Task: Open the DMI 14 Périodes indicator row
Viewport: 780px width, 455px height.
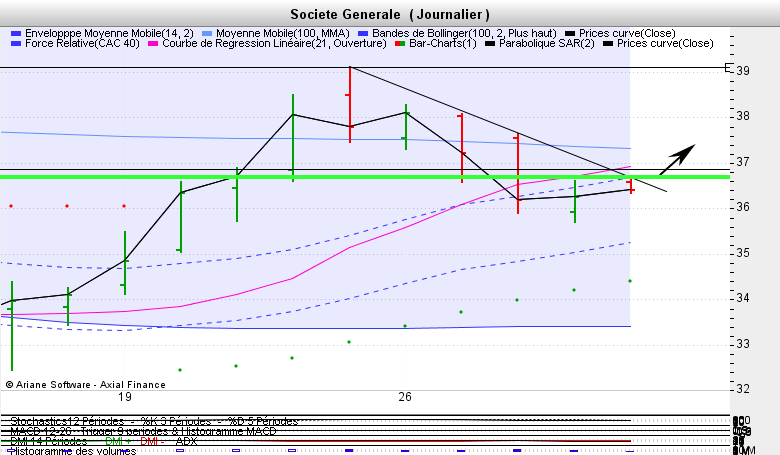Action: [x=48, y=441]
